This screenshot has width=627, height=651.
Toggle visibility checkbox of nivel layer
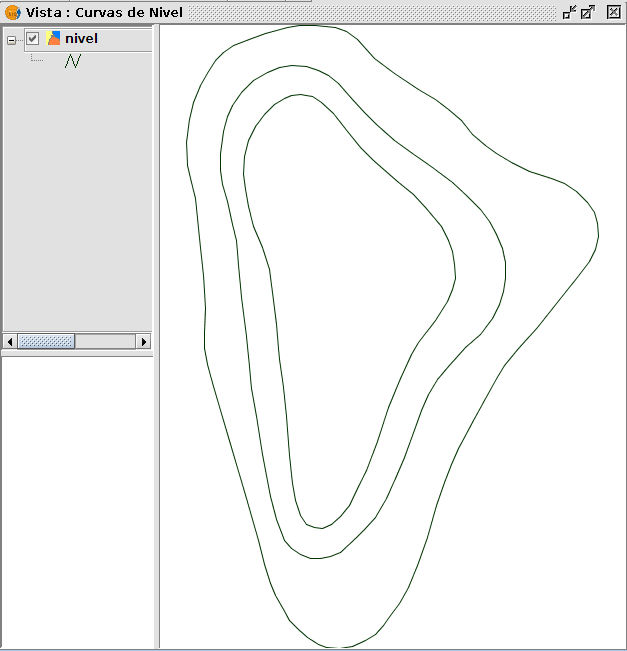pos(32,39)
